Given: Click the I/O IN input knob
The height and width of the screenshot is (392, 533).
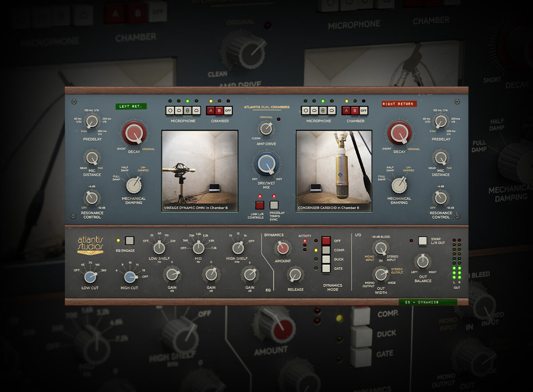Looking at the screenshot, I should coord(381,248).
